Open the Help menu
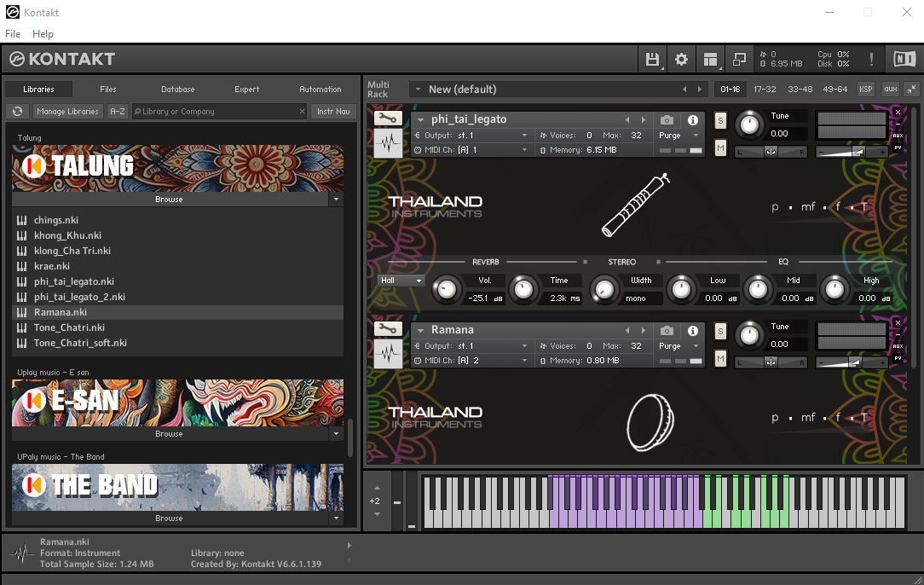Image resolution: width=924 pixels, height=585 pixels. pos(43,33)
